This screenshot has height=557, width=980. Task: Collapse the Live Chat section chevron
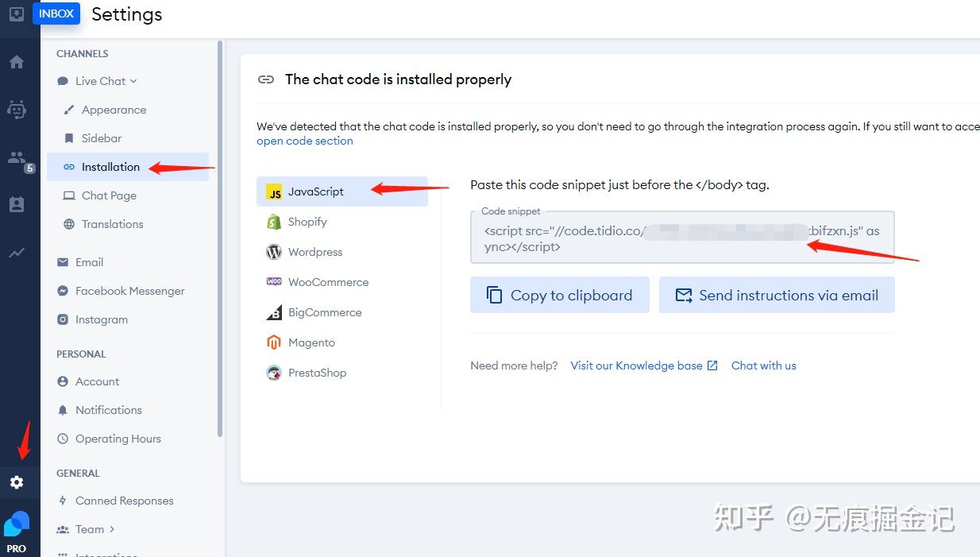(133, 81)
